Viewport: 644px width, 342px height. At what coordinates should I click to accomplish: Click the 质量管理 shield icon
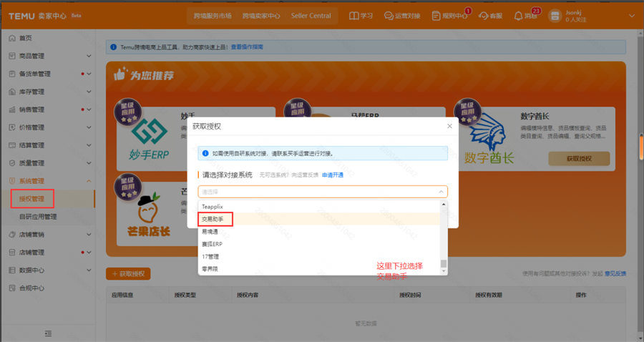[12, 163]
